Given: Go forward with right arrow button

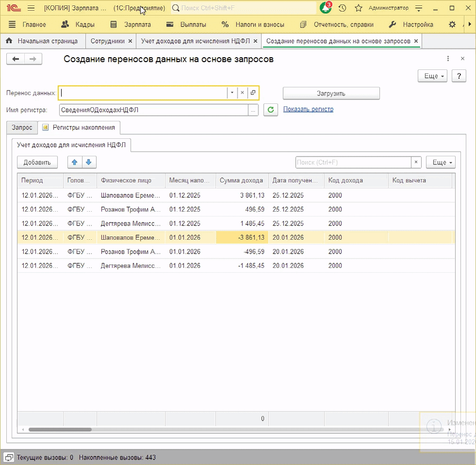Looking at the screenshot, I should [33, 59].
